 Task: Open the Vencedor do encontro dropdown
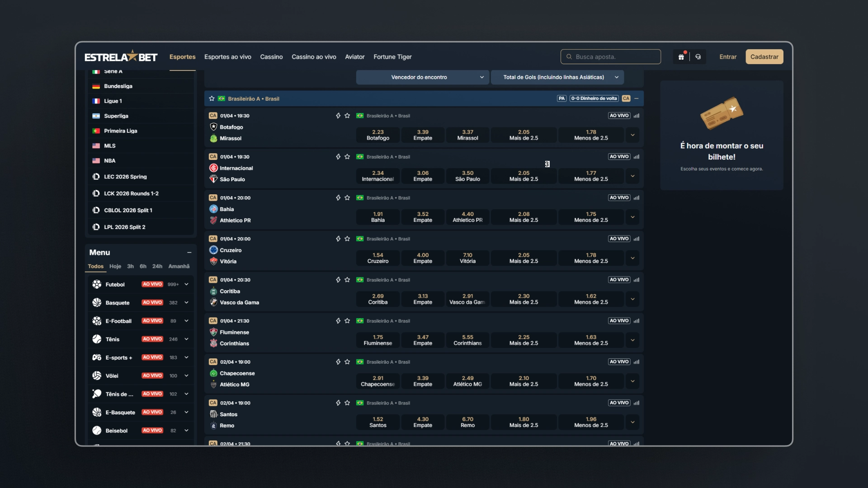tap(423, 77)
